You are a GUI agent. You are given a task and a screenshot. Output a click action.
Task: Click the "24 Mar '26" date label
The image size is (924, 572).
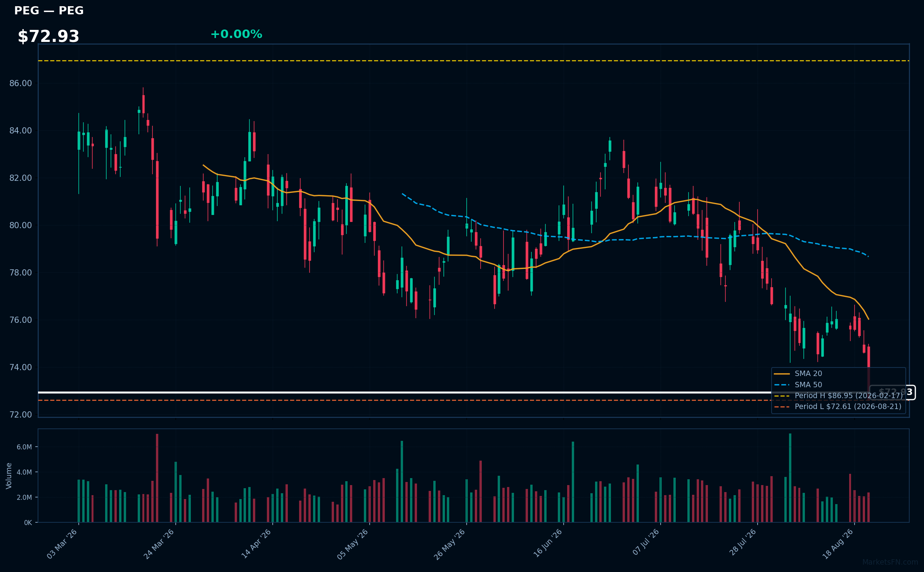159,544
